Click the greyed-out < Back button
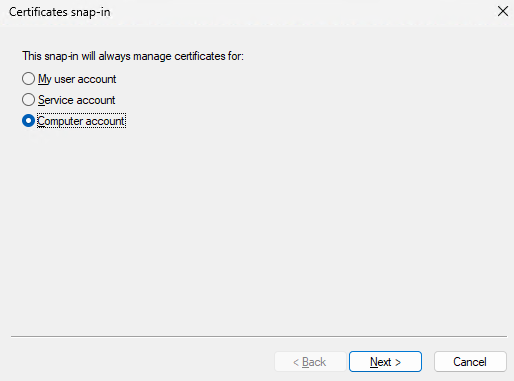This screenshot has height=381, width=514. 310,362
